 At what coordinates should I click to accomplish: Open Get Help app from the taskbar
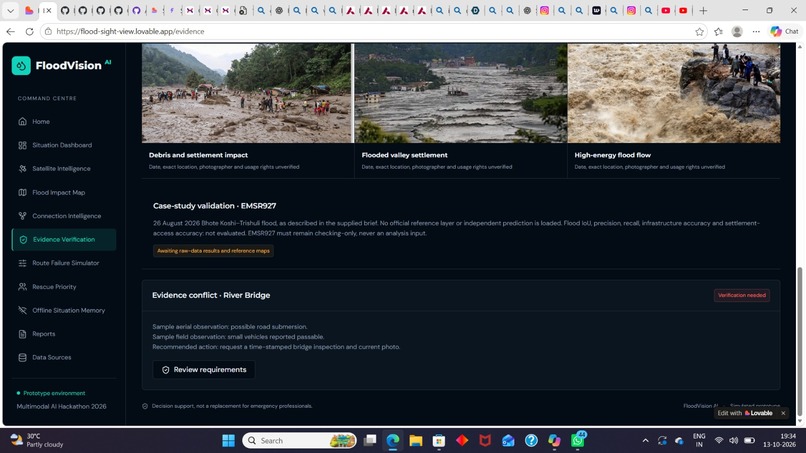pos(532,441)
